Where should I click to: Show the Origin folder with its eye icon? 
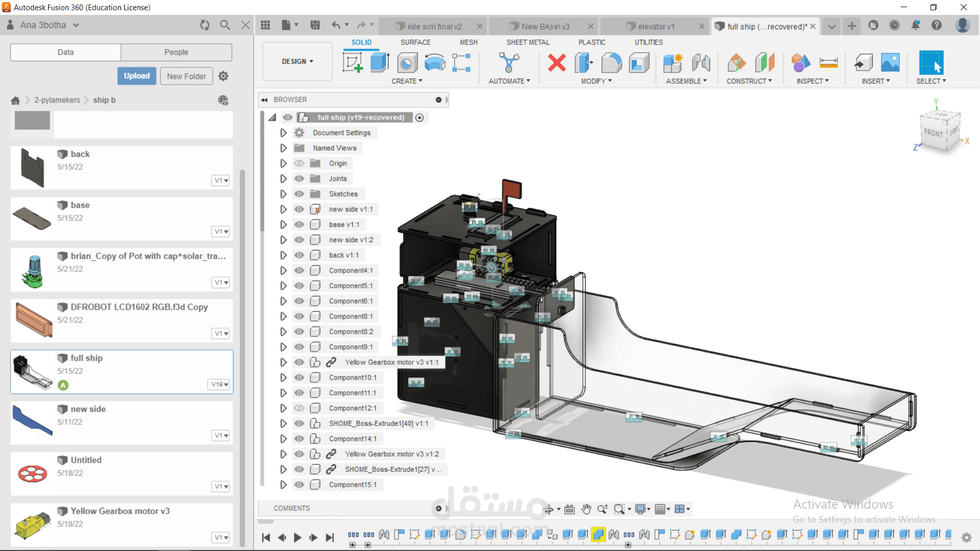299,163
